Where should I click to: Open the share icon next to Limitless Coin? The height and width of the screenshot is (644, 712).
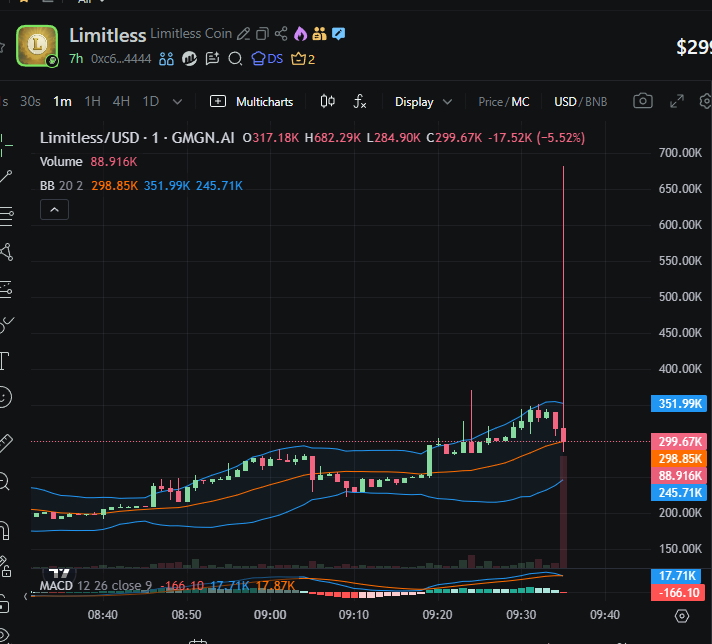(x=281, y=34)
